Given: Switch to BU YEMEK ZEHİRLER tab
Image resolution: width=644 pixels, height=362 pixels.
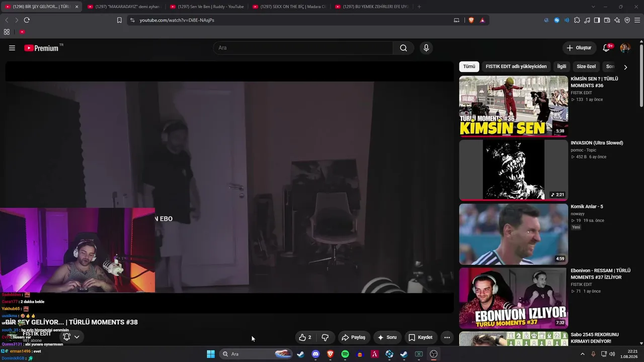Looking at the screenshot, I should [371, 7].
